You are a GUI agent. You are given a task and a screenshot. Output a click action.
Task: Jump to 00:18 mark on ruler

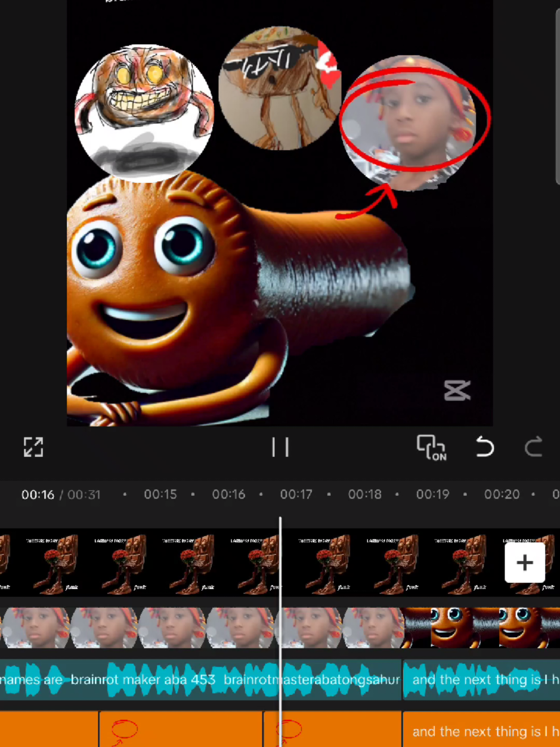pyautogui.click(x=365, y=494)
